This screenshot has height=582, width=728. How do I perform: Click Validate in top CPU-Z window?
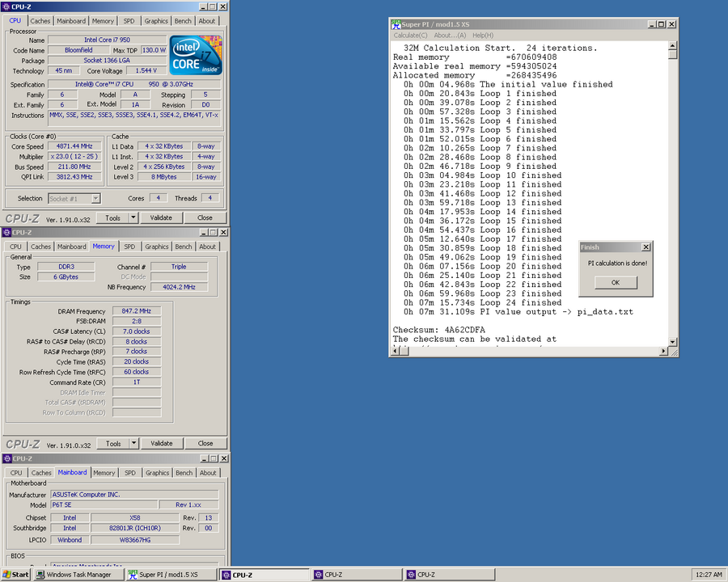tap(161, 217)
